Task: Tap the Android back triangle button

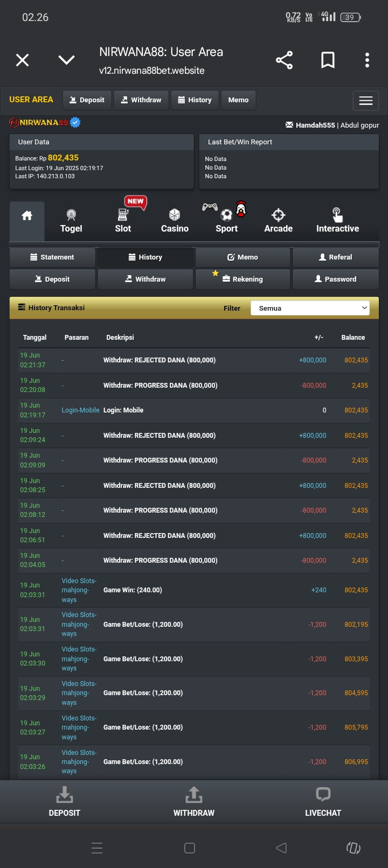Action: (x=281, y=848)
